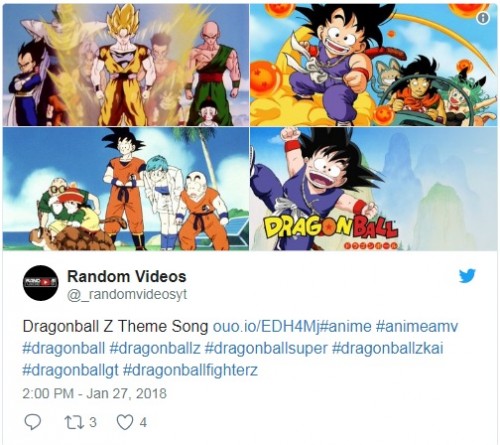Open the Twitter bird logo
The image size is (500, 445).
point(467,276)
